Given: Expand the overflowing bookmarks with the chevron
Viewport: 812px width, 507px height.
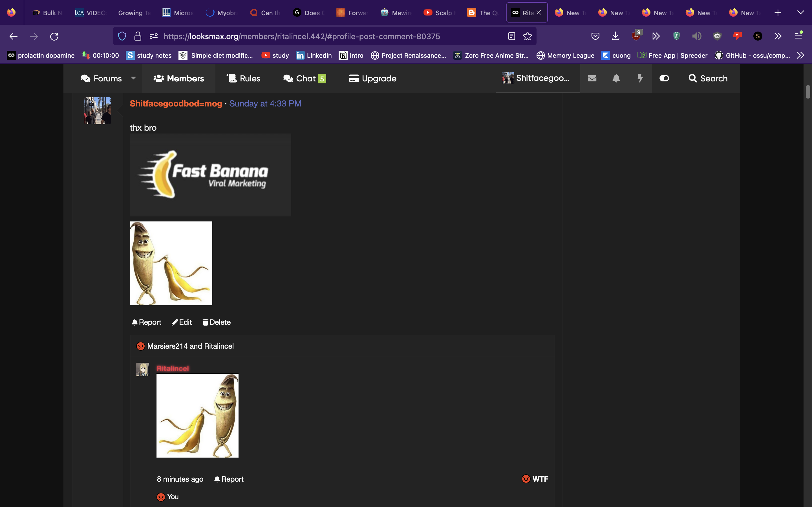Looking at the screenshot, I should click(801, 55).
